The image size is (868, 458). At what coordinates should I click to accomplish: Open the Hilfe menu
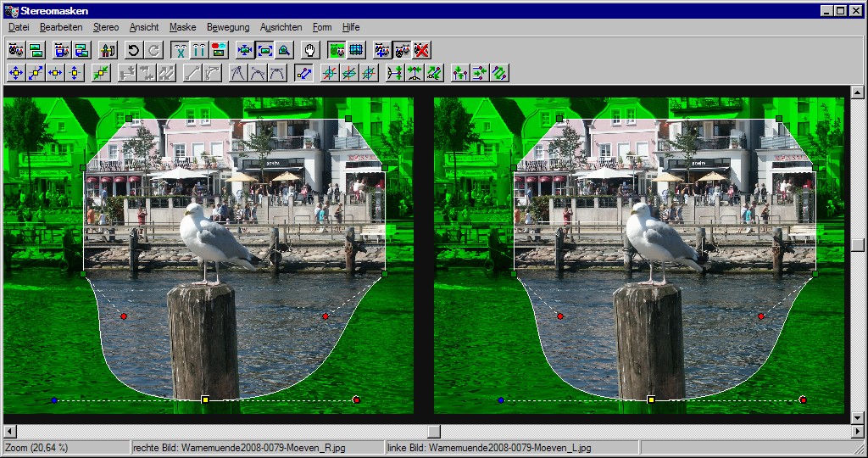coord(351,27)
